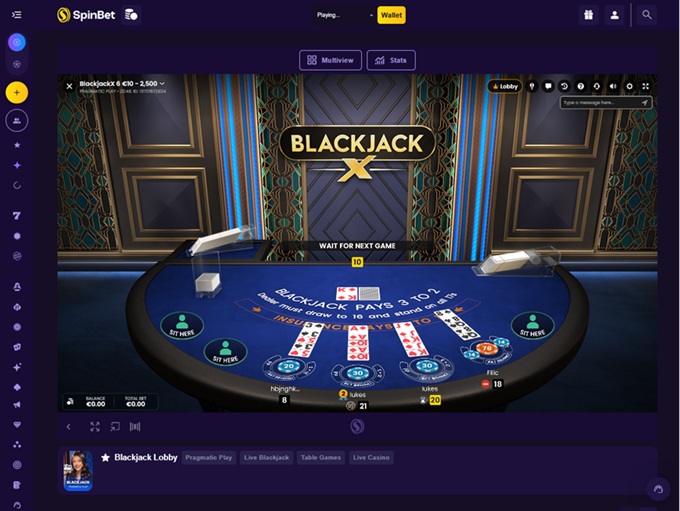This screenshot has height=511, width=680.
Task: Toggle the chat bubble icon
Action: tap(548, 86)
